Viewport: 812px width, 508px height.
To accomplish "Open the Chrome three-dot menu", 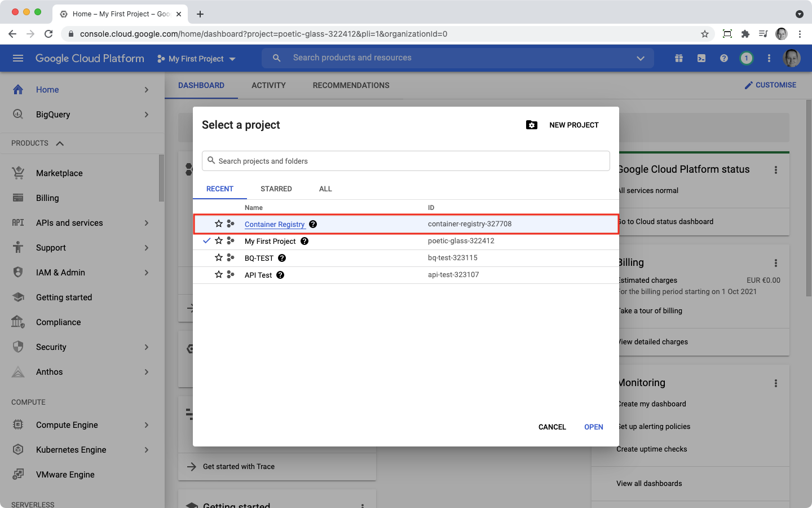I will [x=800, y=34].
